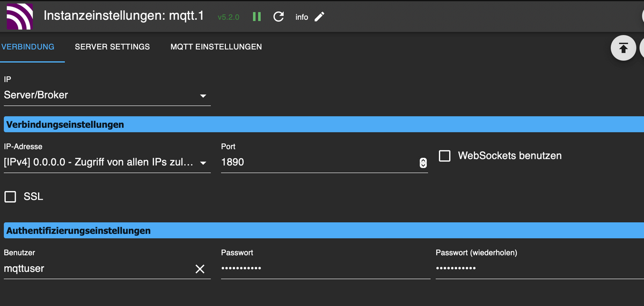Open the Server/Broker type dropdown
Screen dimensions: 644x306
pyautogui.click(x=107, y=96)
